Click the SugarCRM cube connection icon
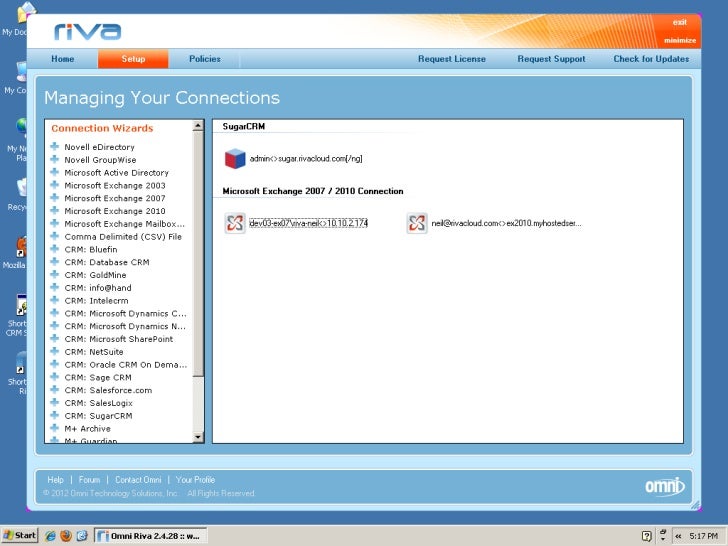The width and height of the screenshot is (728, 546). [x=235, y=159]
